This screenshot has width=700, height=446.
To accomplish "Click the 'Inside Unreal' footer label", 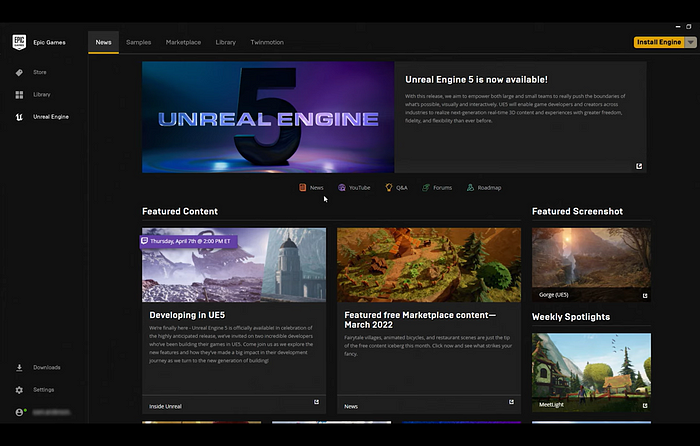I will [165, 406].
